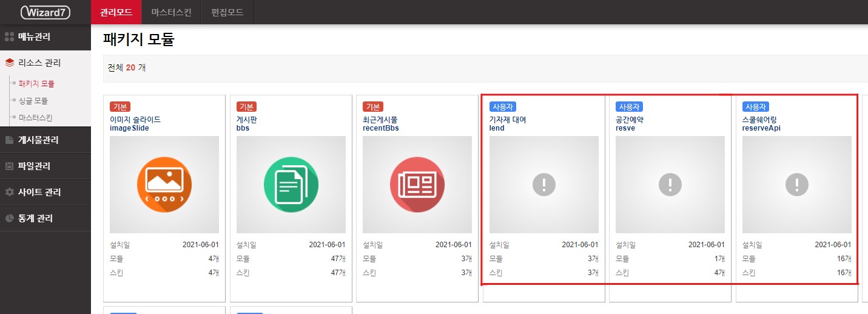Click the recentBbs module code text

381,128
